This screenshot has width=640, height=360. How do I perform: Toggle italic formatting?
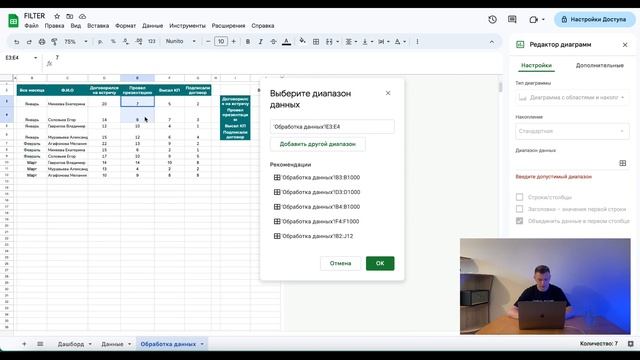click(260, 42)
